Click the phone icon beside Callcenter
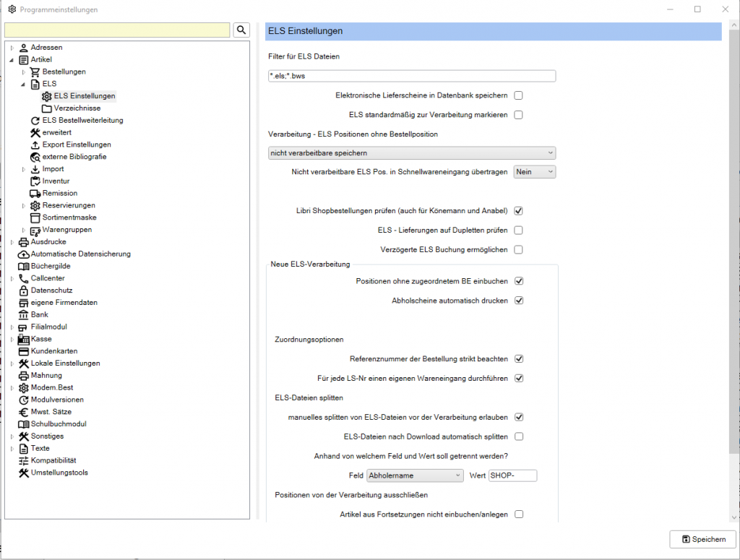This screenshot has height=560, width=740. pyautogui.click(x=24, y=278)
